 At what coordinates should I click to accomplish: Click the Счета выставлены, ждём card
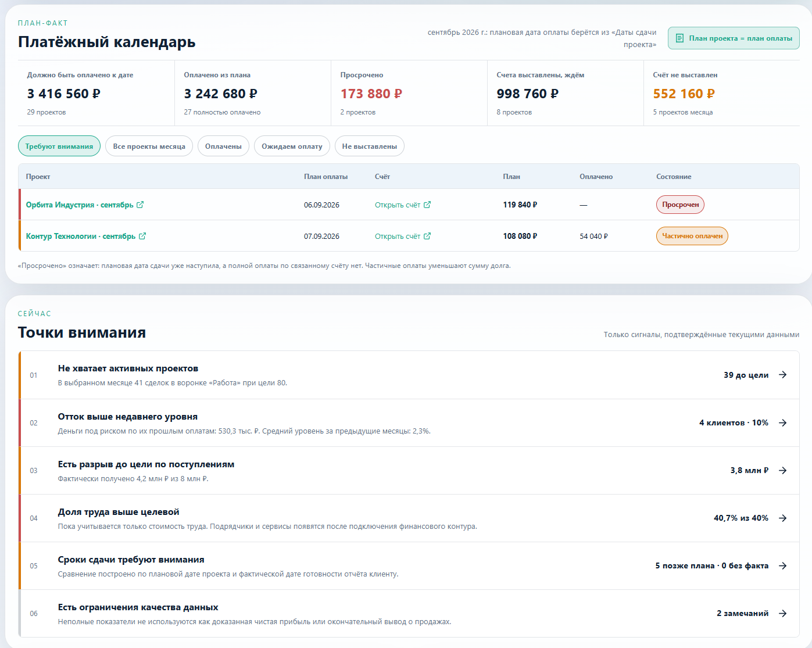click(x=566, y=93)
